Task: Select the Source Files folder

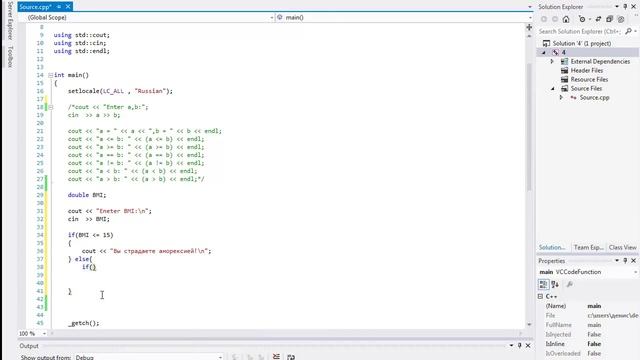Action: (x=586, y=88)
